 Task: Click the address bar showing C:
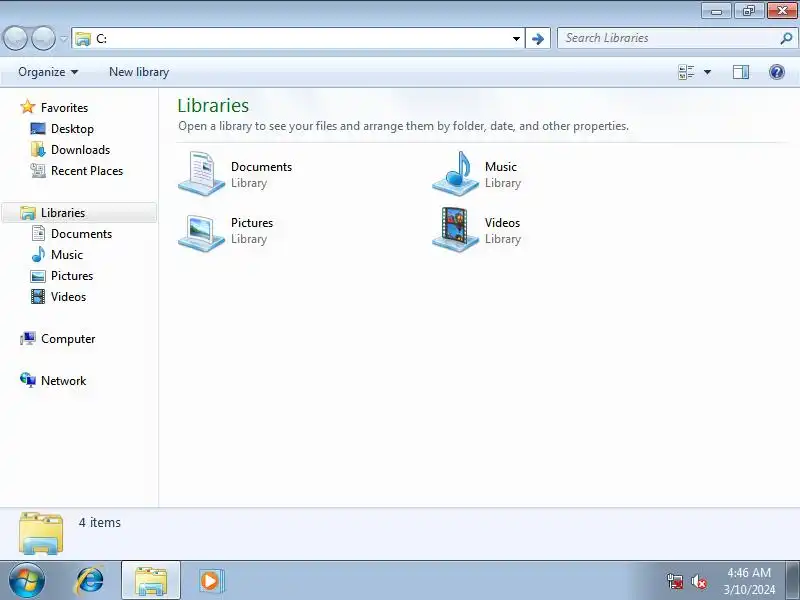[298, 38]
